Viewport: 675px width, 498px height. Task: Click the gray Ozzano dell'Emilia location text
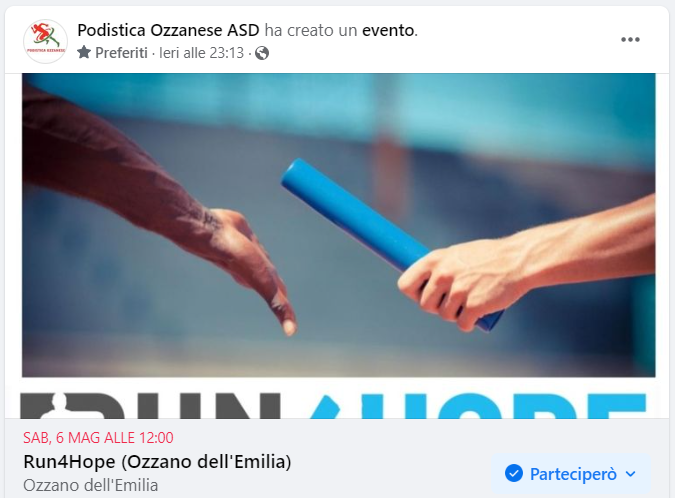(x=91, y=485)
